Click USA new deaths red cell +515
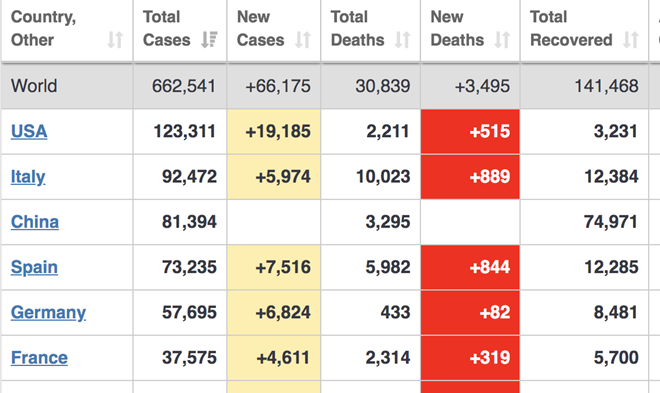Screen dimensions: 660x393 (470, 131)
